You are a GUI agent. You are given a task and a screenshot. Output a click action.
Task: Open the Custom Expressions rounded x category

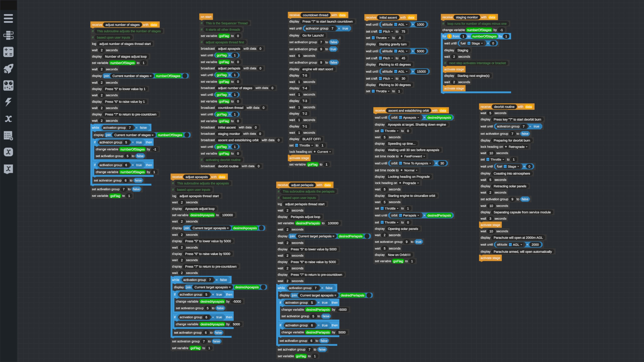[8, 152]
